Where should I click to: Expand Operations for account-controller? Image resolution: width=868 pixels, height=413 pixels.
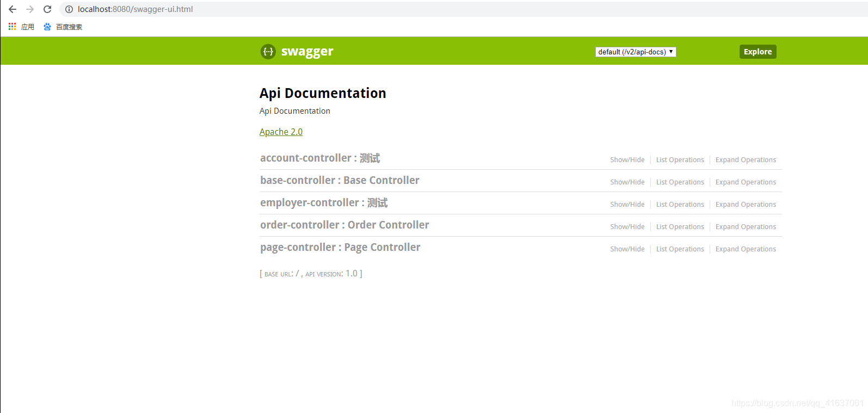tap(746, 160)
